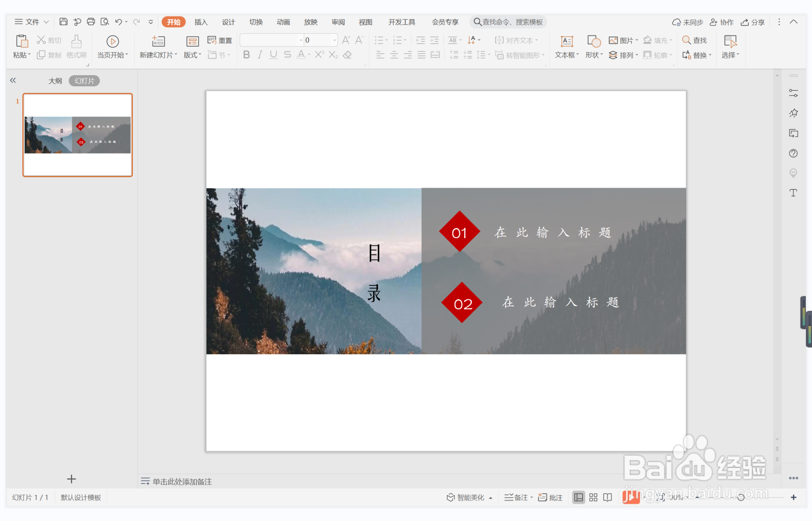The image size is (812, 521).
Task: Expand the font size dropdown
Action: [334, 40]
